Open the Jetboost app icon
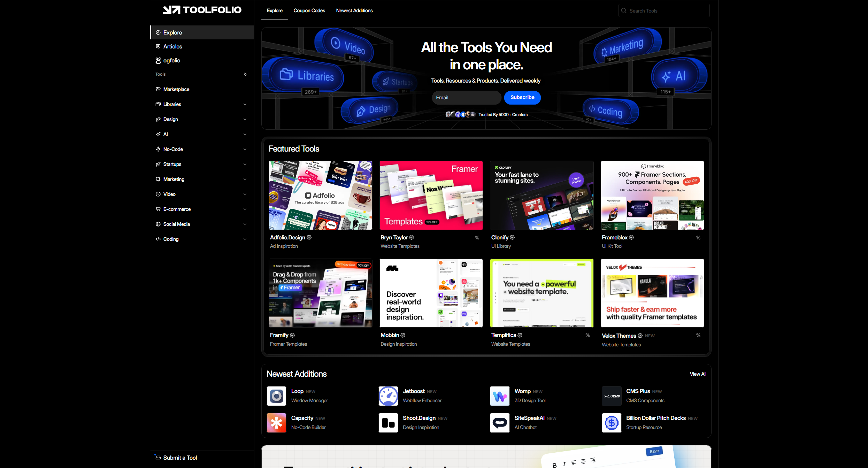 coord(388,396)
